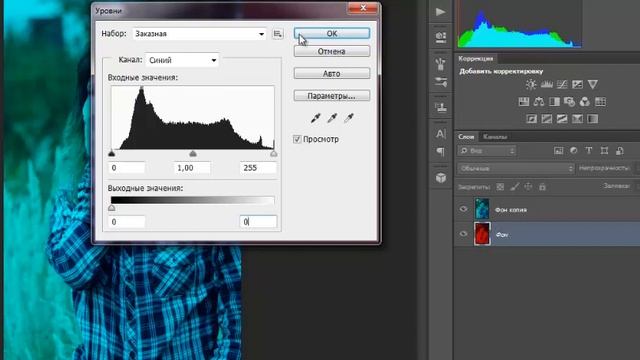This screenshot has width=640, height=360.
Task: Focus the output shadows field
Action: point(127,222)
